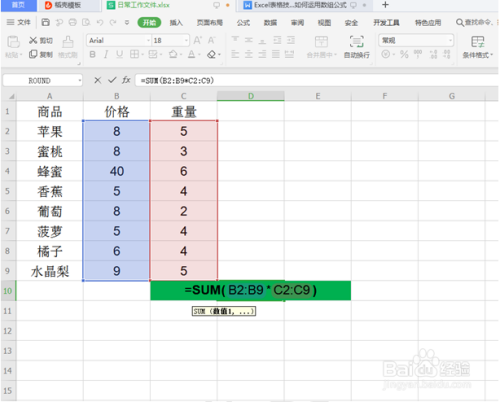The height and width of the screenshot is (402, 500).
Task: Click the Save icon in quick toolbar
Action: pos(46,22)
